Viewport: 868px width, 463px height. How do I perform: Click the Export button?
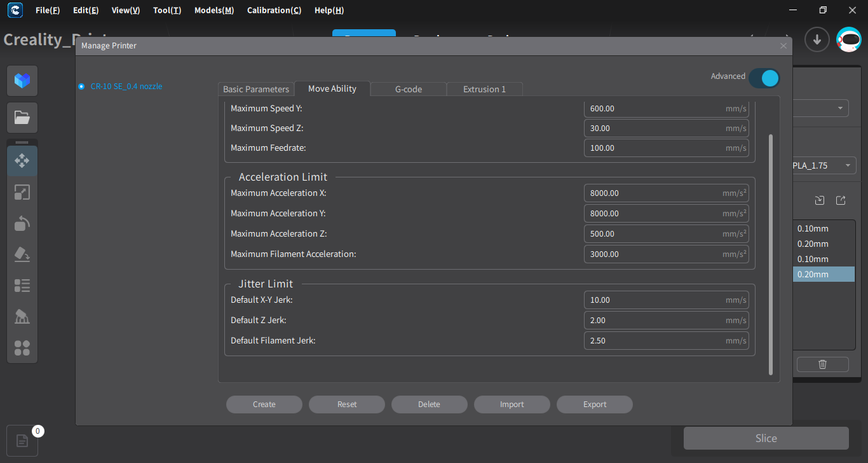(x=595, y=404)
